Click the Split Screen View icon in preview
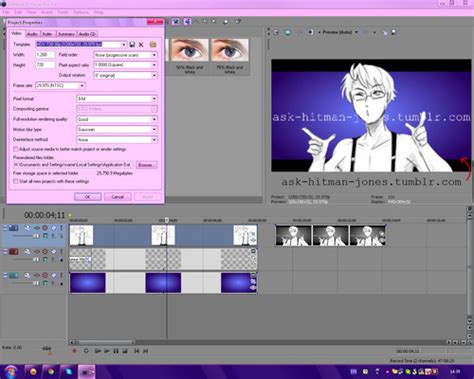 (x=310, y=32)
